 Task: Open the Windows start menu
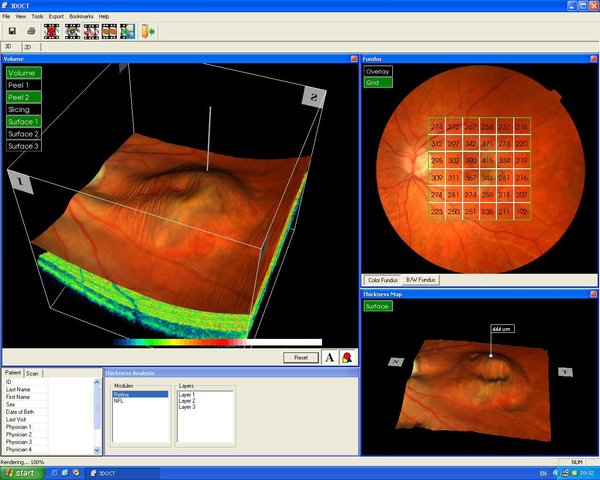click(x=22, y=473)
